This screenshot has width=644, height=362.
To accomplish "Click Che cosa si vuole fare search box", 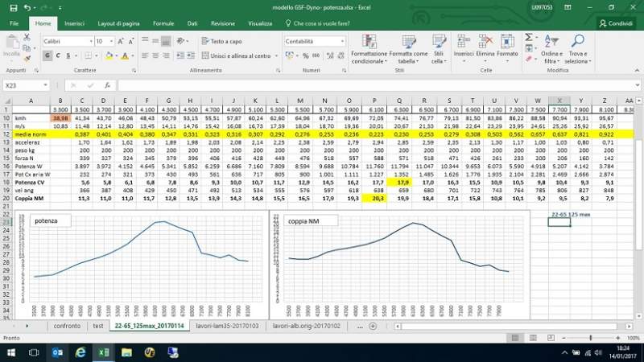I will tap(317, 23).
